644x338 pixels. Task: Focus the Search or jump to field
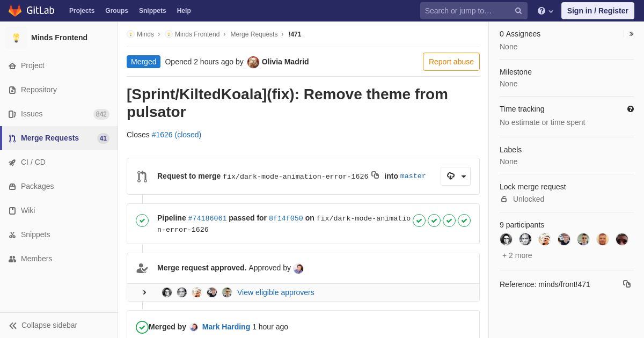[x=473, y=11]
